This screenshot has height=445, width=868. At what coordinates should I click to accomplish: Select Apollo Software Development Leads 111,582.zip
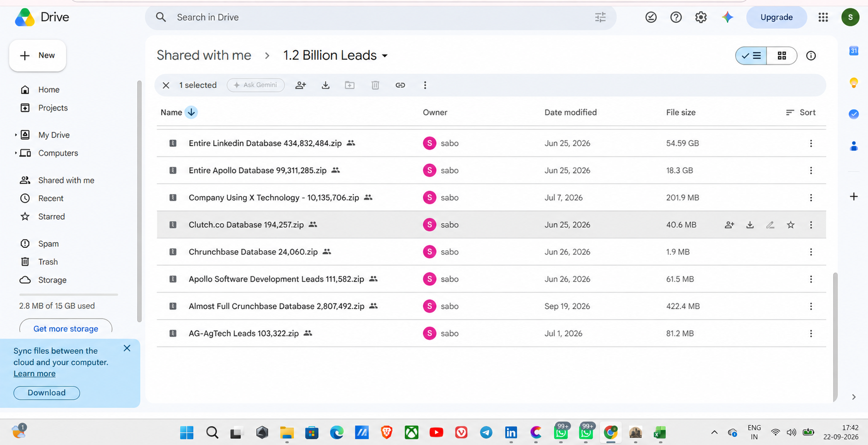(x=491, y=279)
